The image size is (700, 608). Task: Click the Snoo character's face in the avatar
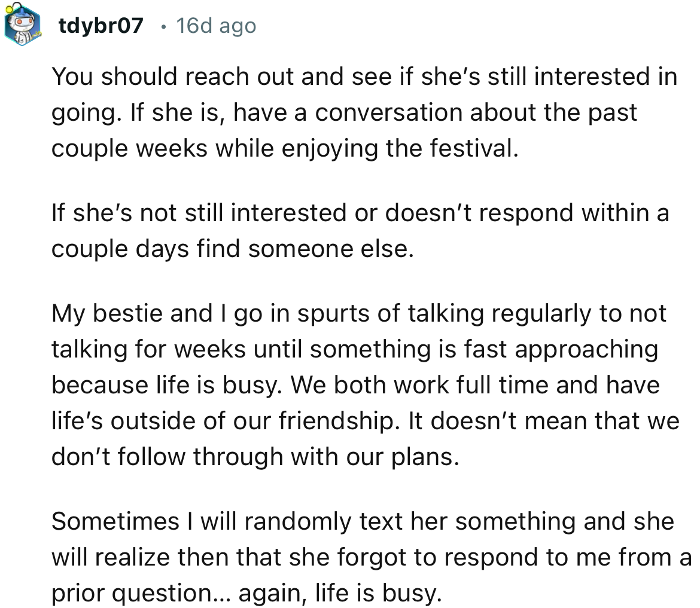[x=23, y=22]
